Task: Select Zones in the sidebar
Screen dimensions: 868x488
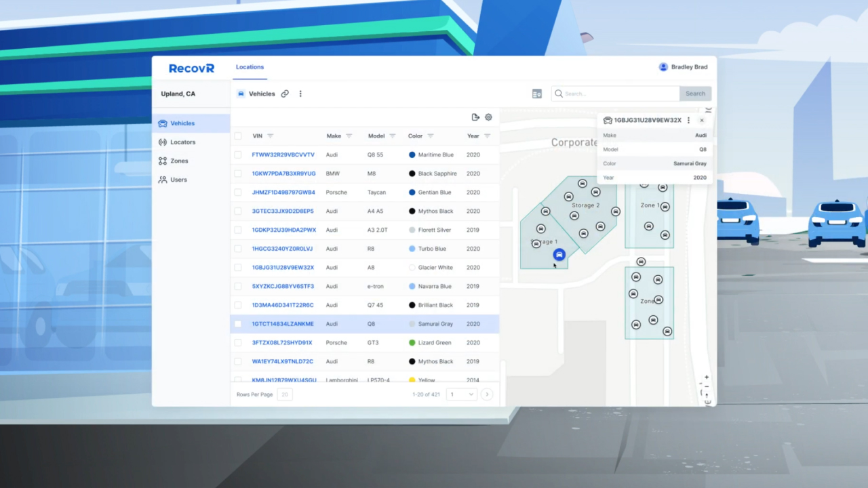Action: click(x=191, y=161)
